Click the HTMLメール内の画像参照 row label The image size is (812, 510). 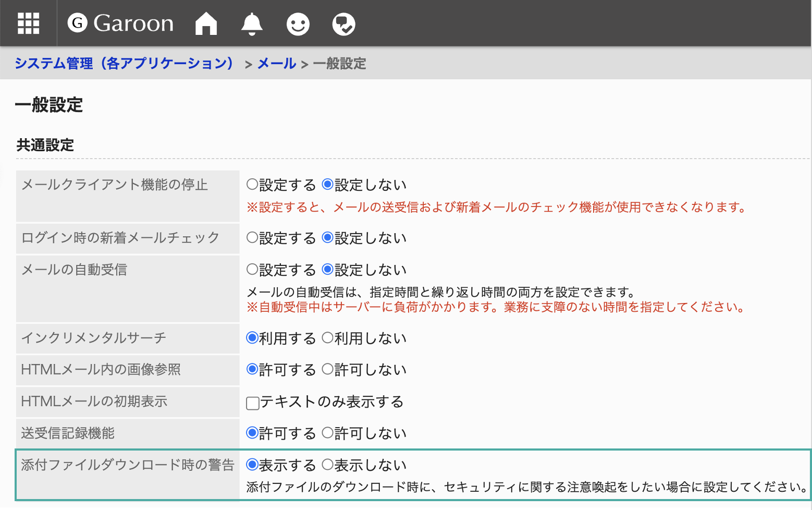pyautogui.click(x=101, y=370)
